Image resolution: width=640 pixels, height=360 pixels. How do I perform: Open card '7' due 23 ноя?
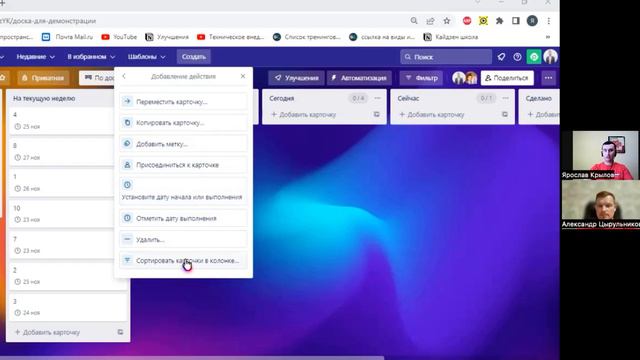(x=61, y=244)
